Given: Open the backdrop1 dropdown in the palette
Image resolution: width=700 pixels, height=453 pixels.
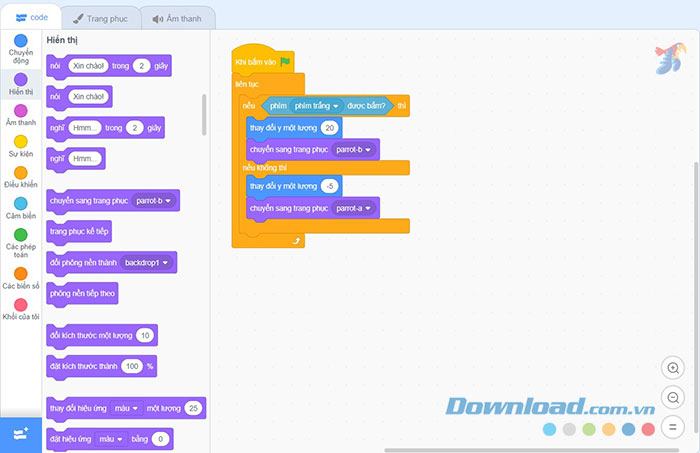Looking at the screenshot, I should click(x=146, y=262).
